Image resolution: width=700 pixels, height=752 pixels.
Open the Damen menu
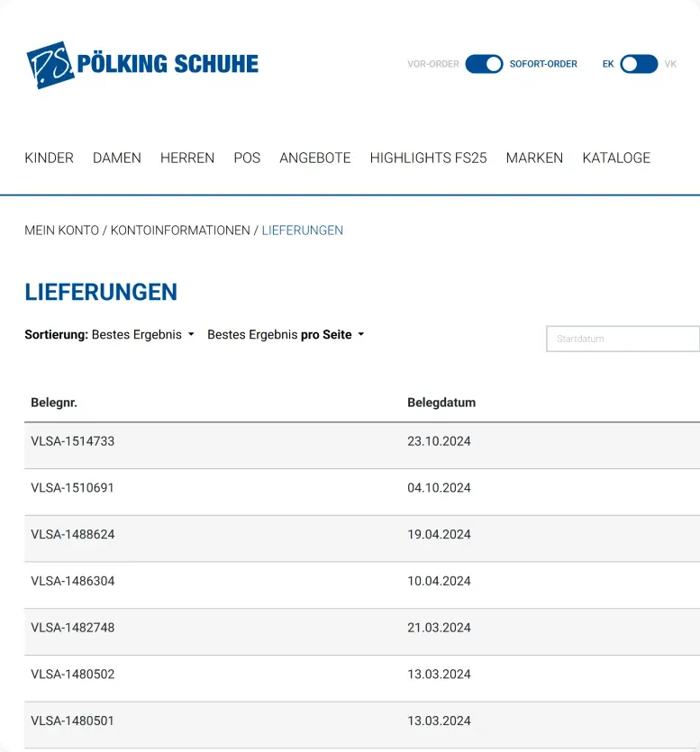pyautogui.click(x=117, y=158)
